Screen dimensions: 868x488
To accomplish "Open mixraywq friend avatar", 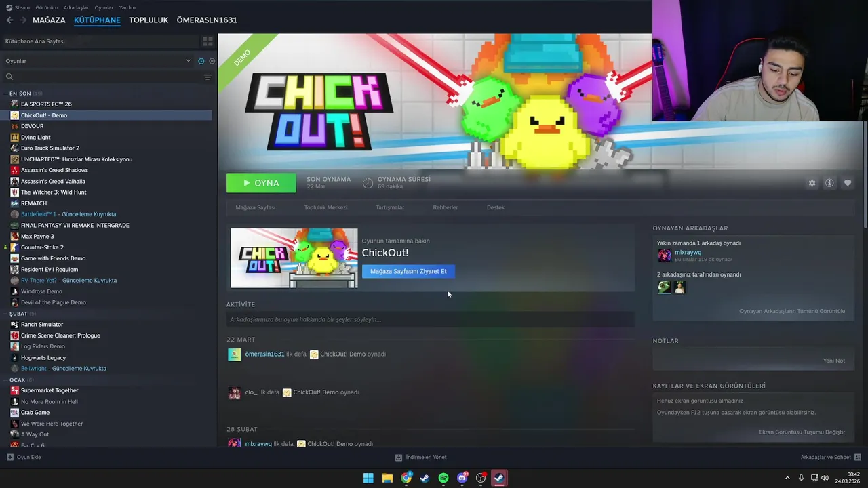I will (665, 256).
